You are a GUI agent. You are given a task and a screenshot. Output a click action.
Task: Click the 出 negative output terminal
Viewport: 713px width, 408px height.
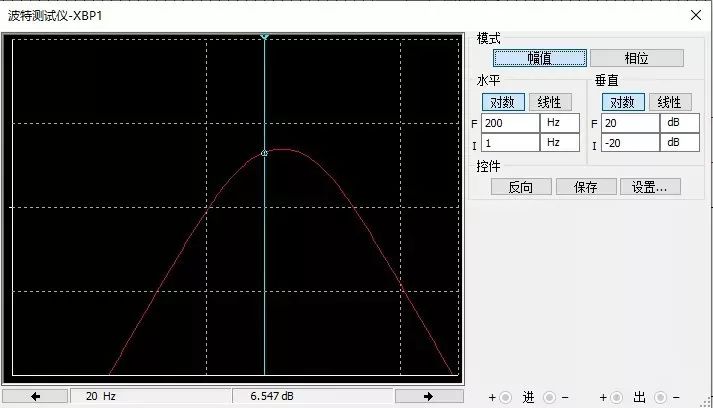click(x=661, y=398)
